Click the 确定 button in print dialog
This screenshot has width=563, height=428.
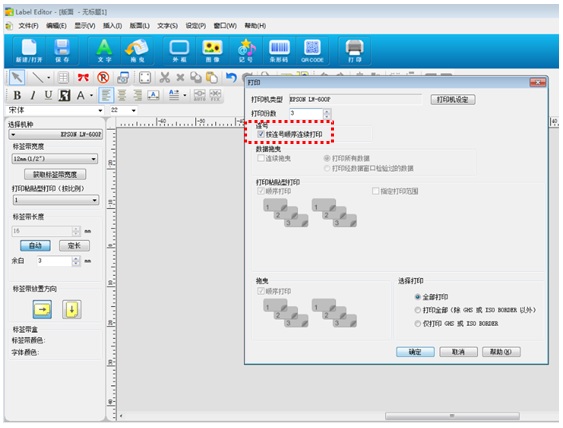pyautogui.click(x=415, y=352)
